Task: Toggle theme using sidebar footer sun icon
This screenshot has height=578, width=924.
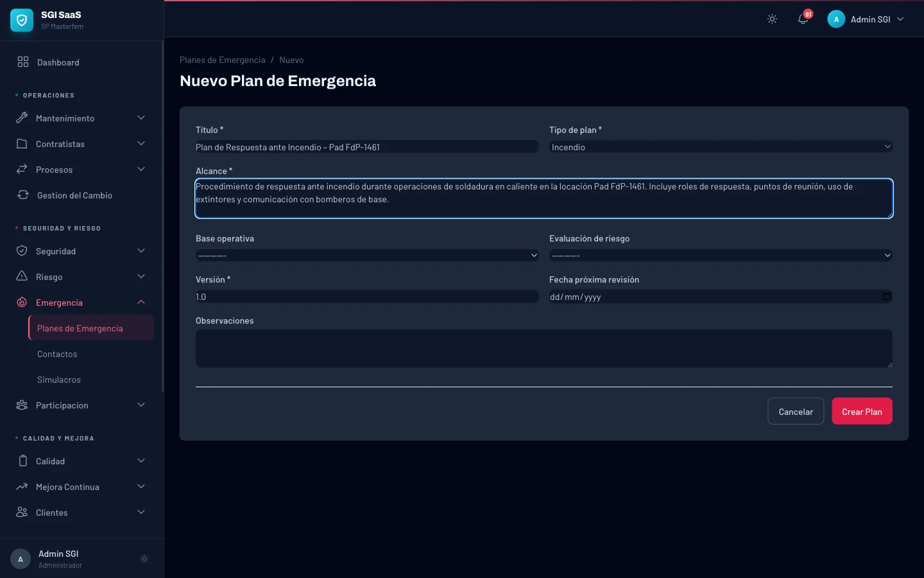Action: coord(144,559)
